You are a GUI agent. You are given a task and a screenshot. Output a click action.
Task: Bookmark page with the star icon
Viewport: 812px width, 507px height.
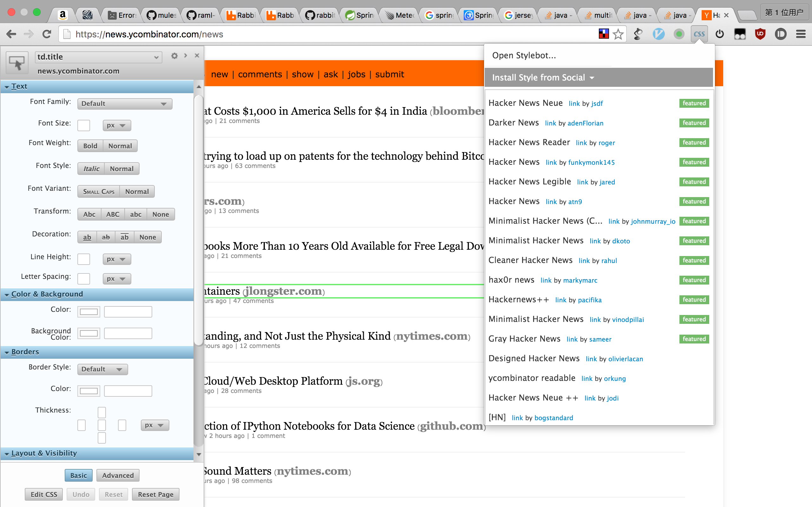tap(618, 34)
